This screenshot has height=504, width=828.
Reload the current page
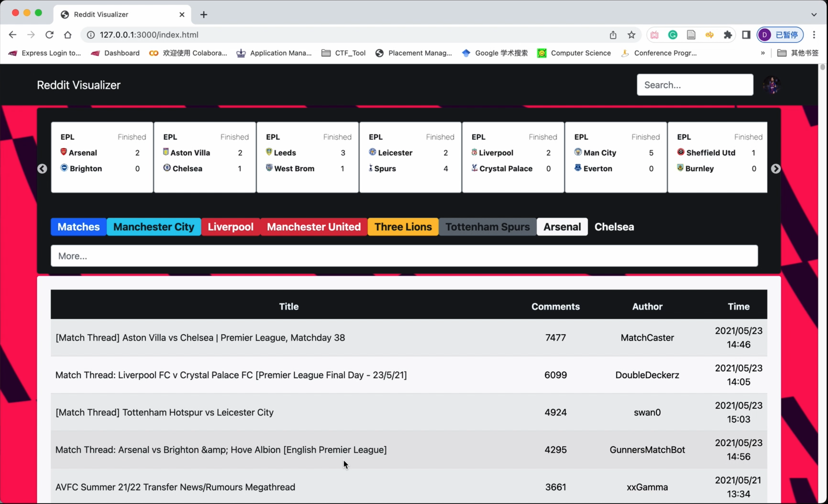(x=49, y=34)
